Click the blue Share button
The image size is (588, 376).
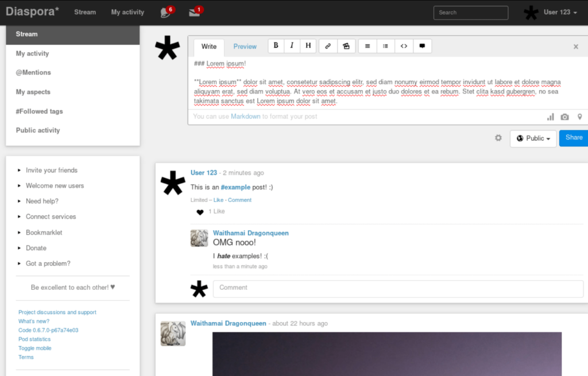574,138
